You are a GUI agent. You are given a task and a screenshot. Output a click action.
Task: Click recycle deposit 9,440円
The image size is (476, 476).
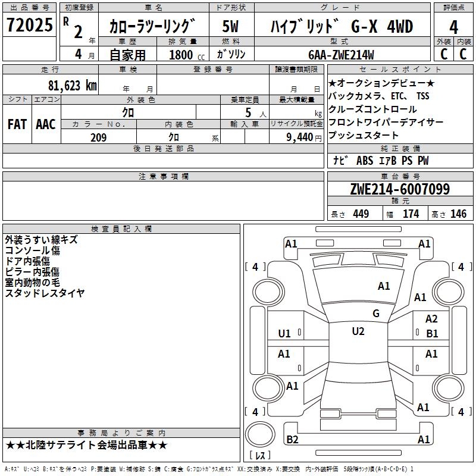pos(304,137)
